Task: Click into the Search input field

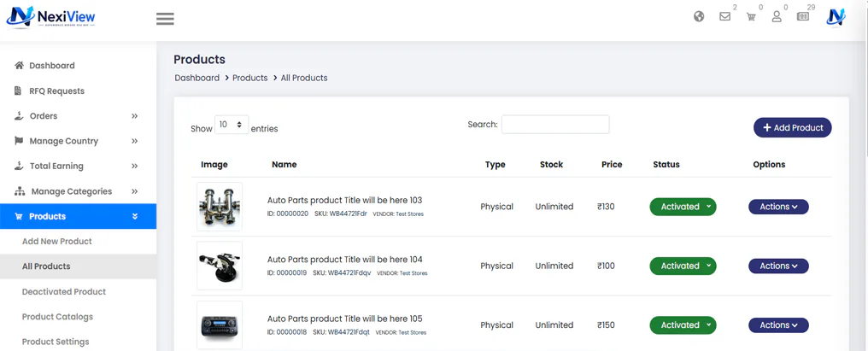Action: coord(555,125)
